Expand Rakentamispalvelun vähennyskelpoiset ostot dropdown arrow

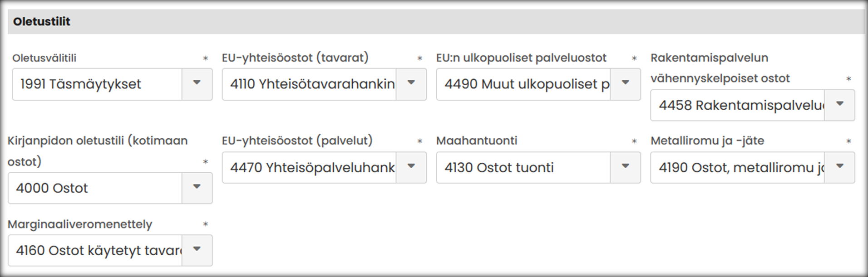(839, 105)
